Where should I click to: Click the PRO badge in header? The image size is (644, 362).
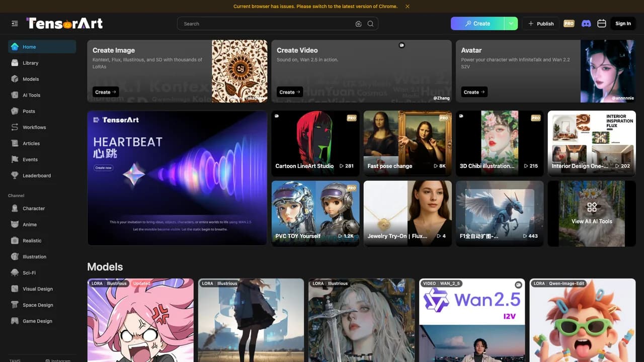point(569,24)
